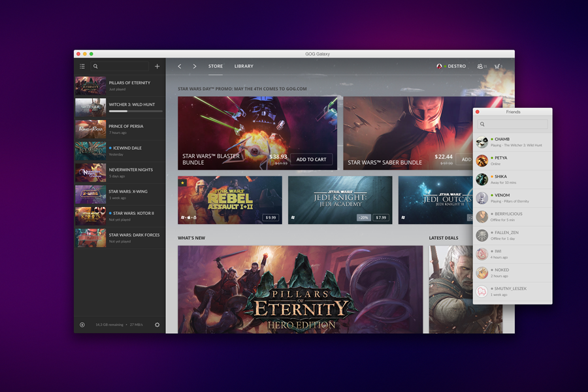The image size is (588, 392).
Task: Switch to the Store tab
Action: (216, 67)
